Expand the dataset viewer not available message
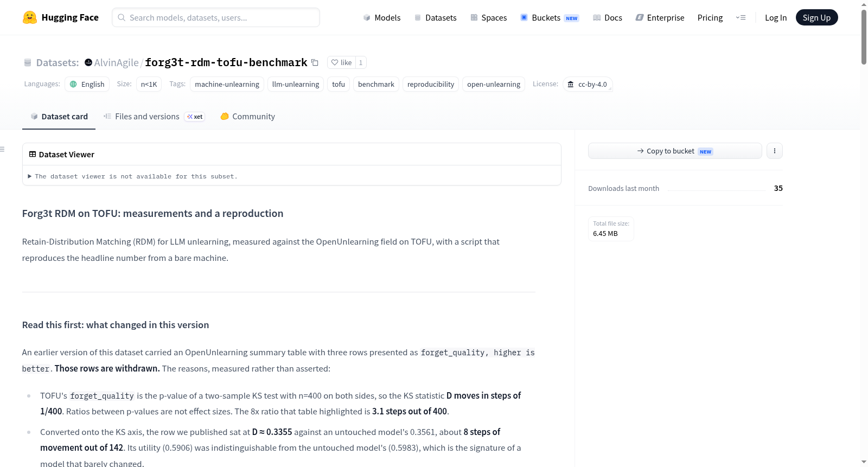868x467 pixels. click(133, 176)
